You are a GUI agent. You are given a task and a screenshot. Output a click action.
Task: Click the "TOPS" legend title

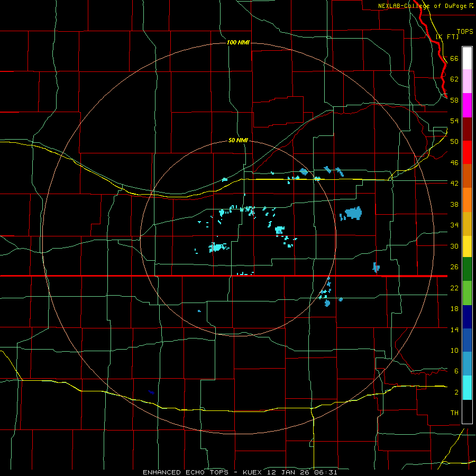pyautogui.click(x=465, y=31)
